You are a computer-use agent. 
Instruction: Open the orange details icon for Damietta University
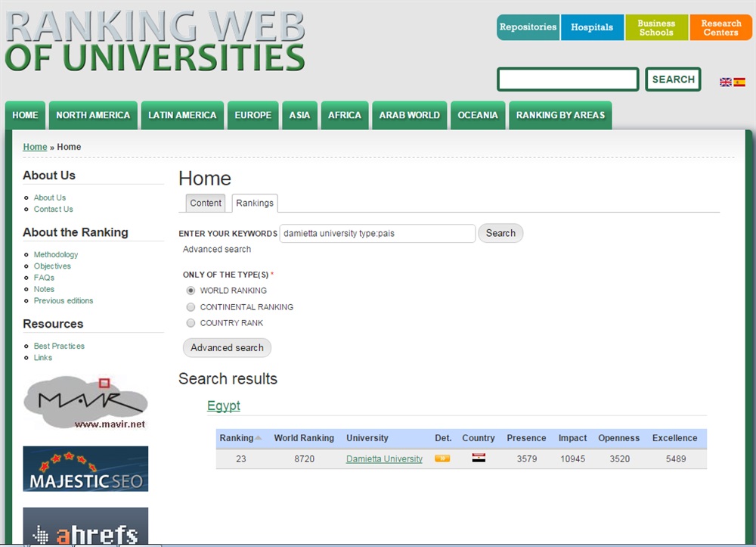click(x=442, y=458)
